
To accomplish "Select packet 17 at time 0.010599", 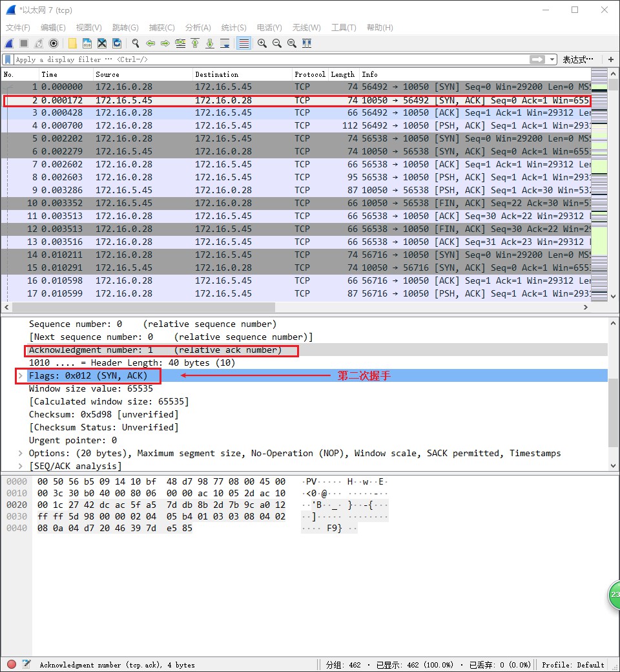I will point(296,293).
